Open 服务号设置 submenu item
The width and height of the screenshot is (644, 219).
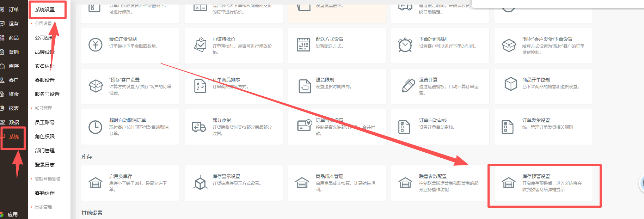point(47,94)
